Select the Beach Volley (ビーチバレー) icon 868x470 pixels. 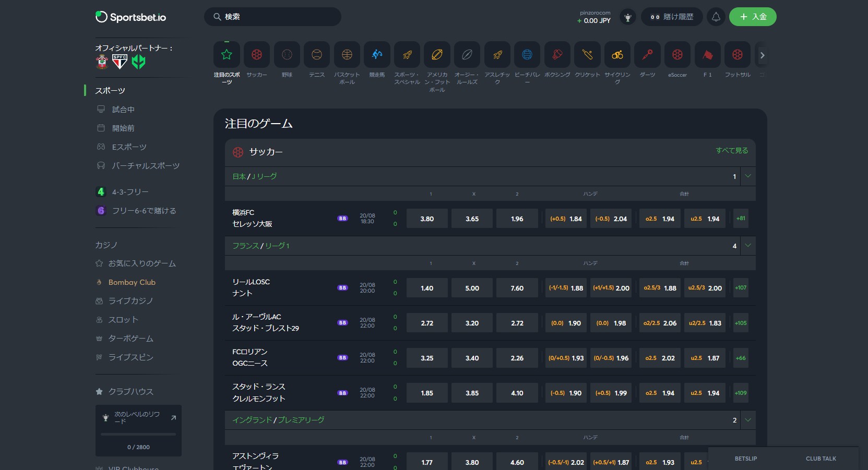click(x=527, y=55)
